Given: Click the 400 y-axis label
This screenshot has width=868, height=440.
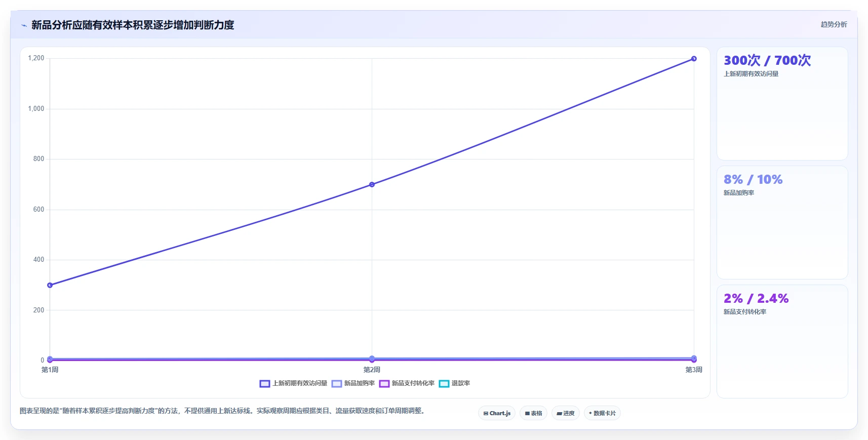Looking at the screenshot, I should click(x=38, y=260).
